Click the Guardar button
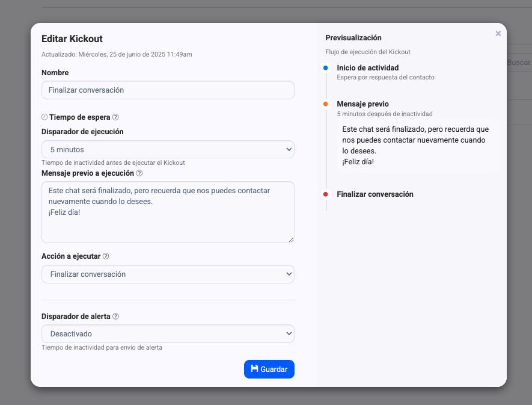This screenshot has height=405, width=532. pyautogui.click(x=269, y=369)
